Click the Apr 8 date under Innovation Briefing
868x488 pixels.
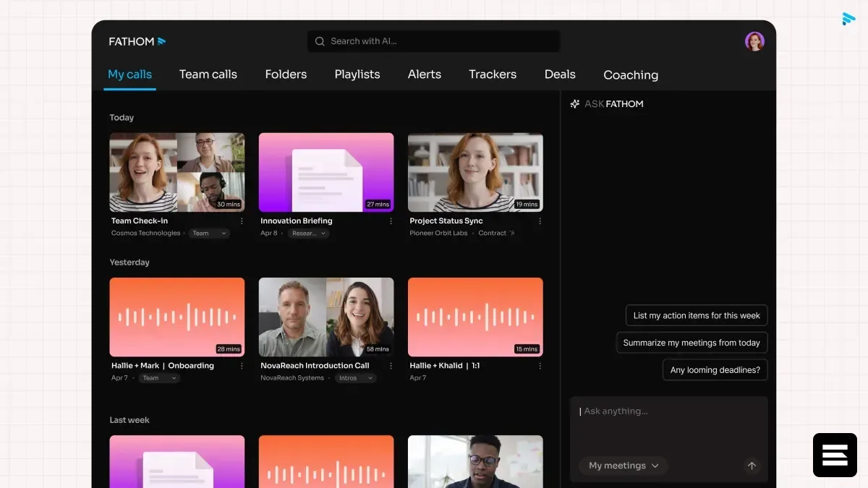(269, 234)
